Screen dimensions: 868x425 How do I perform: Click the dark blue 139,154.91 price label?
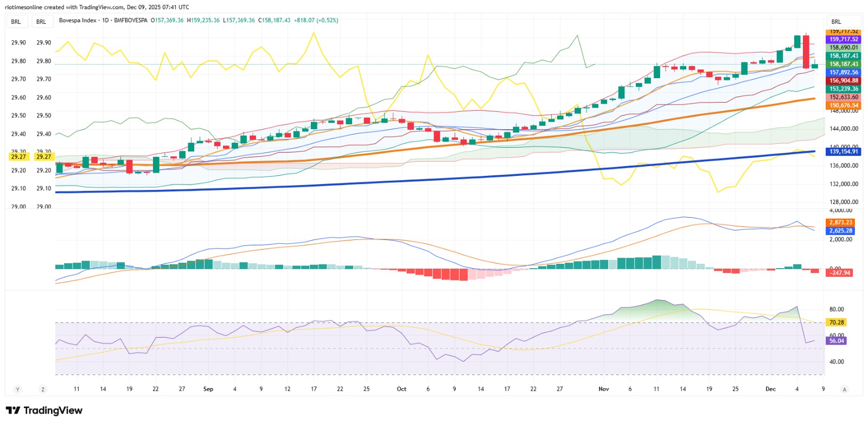[x=844, y=151]
